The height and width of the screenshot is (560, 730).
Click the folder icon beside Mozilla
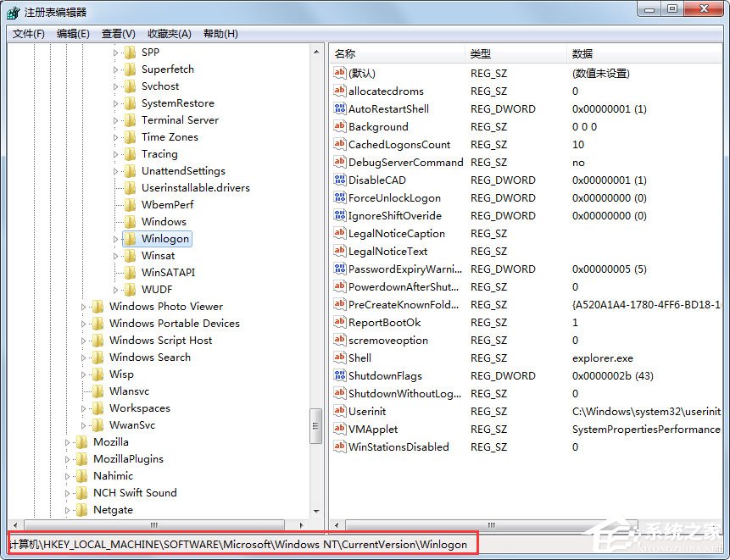[x=81, y=441]
